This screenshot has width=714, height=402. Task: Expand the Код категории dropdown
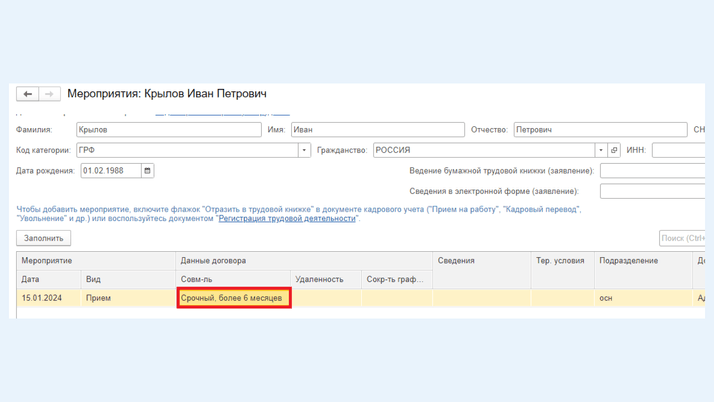(x=304, y=150)
